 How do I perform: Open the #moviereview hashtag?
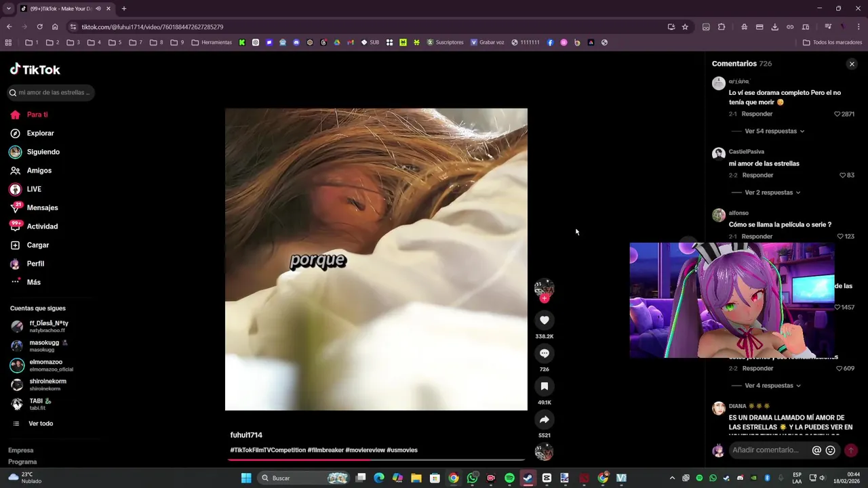click(x=365, y=450)
